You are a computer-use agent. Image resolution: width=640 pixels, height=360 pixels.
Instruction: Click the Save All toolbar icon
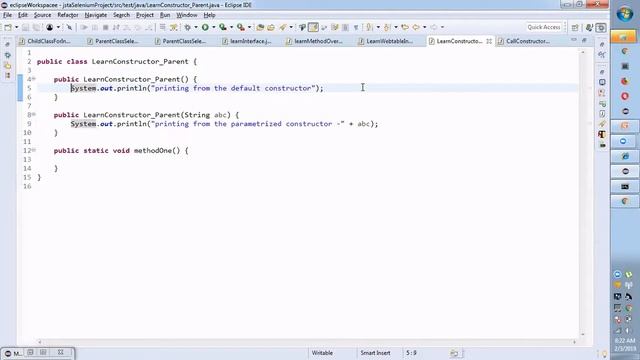(x=36, y=27)
